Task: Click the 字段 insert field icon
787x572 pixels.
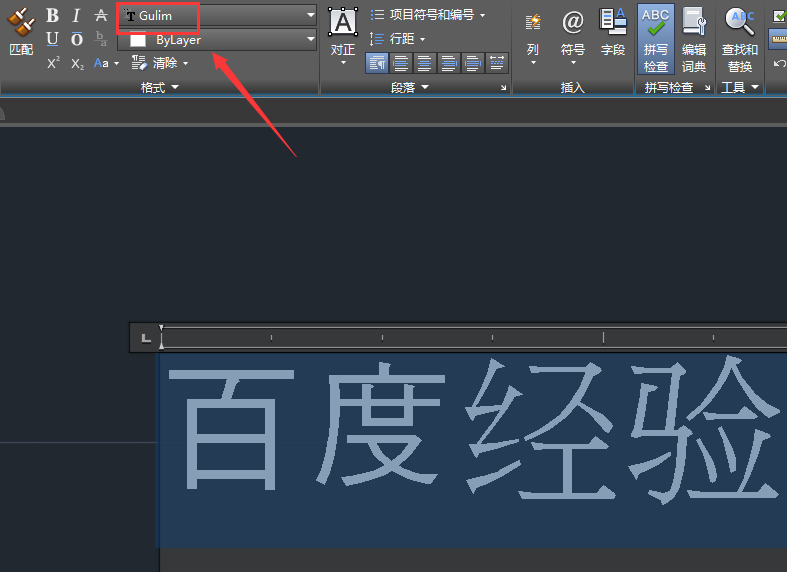Action: [613, 32]
